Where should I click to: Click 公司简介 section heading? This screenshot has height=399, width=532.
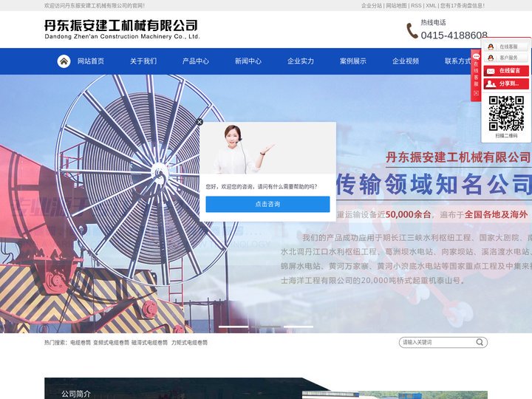click(x=76, y=394)
